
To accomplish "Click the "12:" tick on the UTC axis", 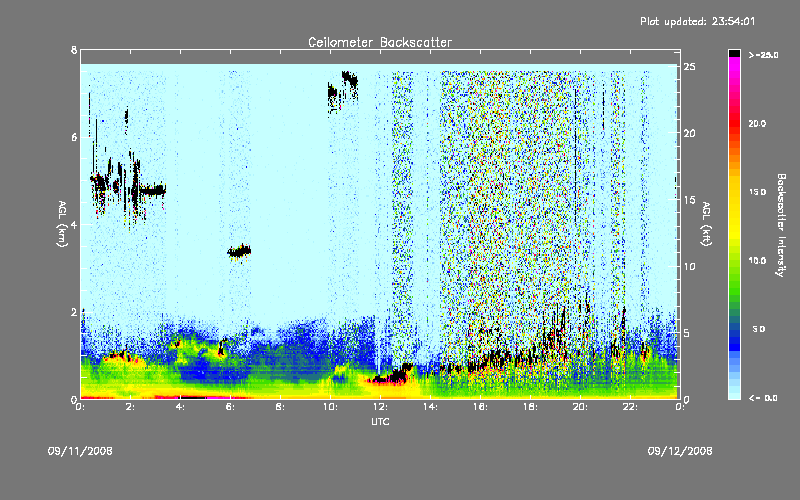I will point(380,407).
